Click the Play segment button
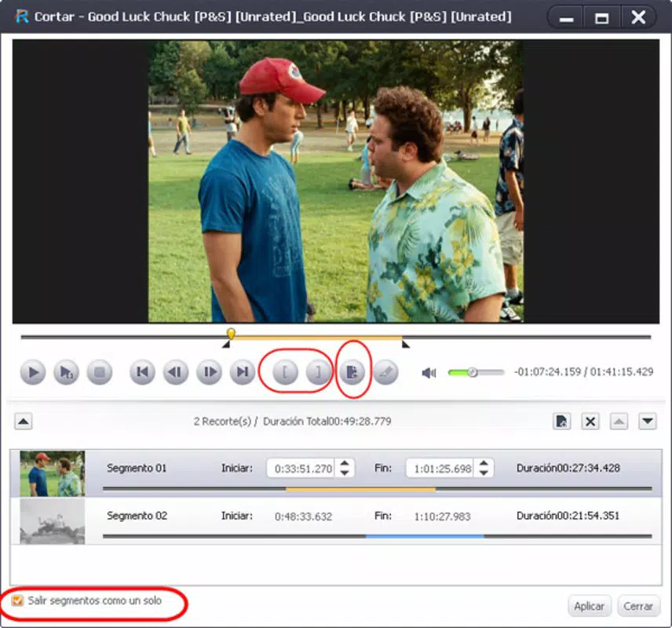Image resolution: width=672 pixels, height=628 pixels. point(66,371)
